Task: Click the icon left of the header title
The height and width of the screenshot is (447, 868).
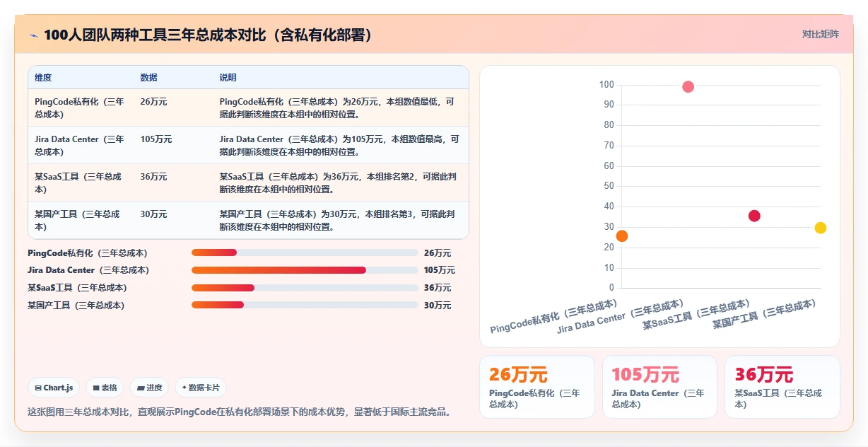Action: pos(34,35)
